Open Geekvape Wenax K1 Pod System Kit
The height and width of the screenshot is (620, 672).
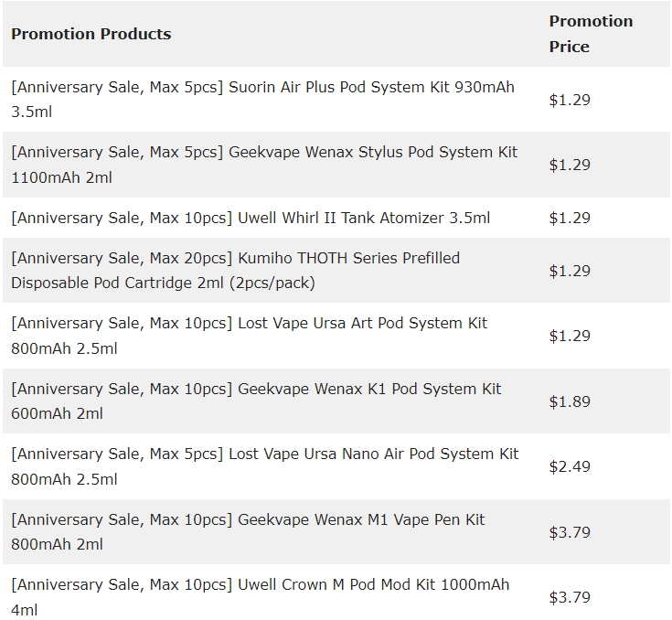tap(256, 401)
